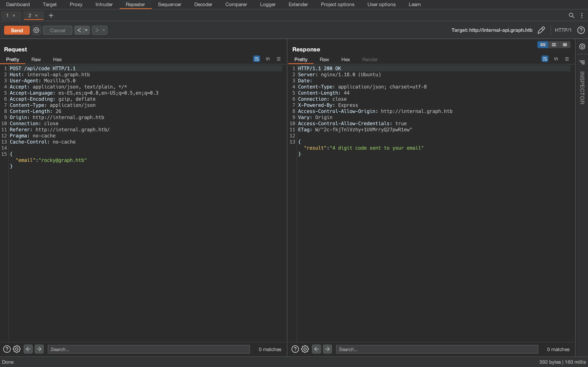Click the Pretty view toggle in Request

tap(12, 59)
